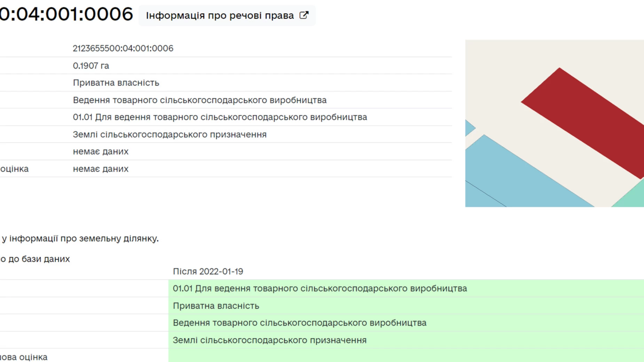Click Ведення товарного сільськогосподарського виробництва in the top table
The width and height of the screenshot is (644, 362).
[x=199, y=100]
